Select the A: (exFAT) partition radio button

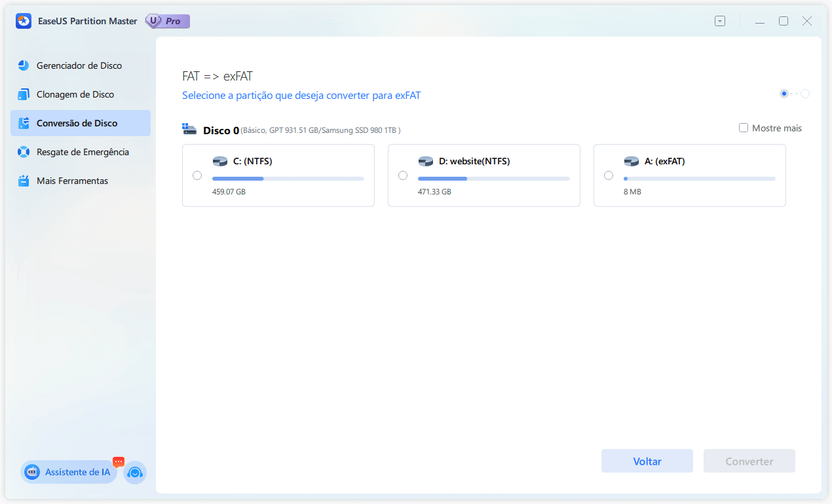coord(609,175)
